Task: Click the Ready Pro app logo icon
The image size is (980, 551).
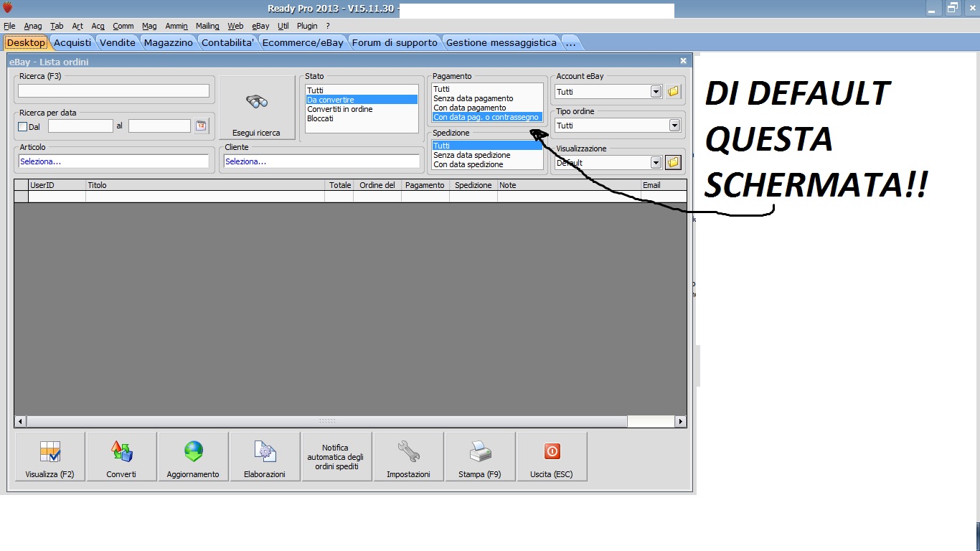Action: (x=8, y=8)
